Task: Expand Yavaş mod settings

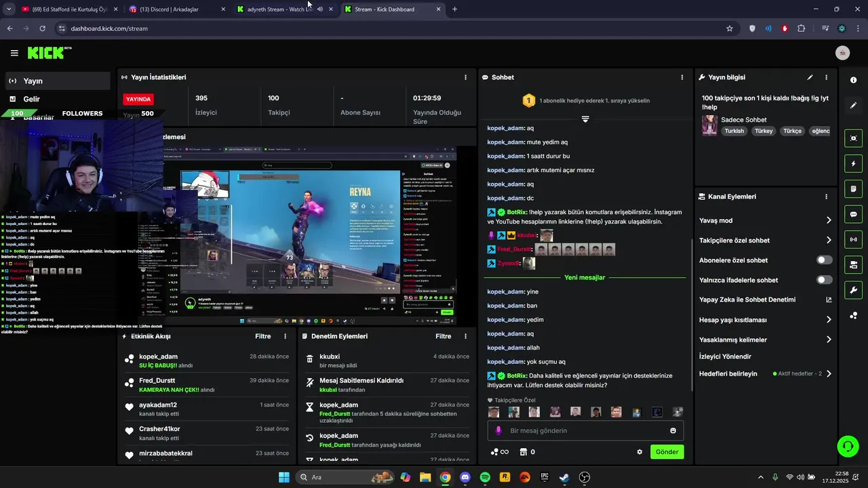Action: pyautogui.click(x=829, y=220)
